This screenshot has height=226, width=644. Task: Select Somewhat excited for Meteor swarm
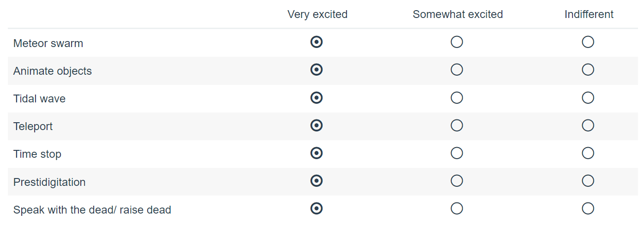pos(457,42)
